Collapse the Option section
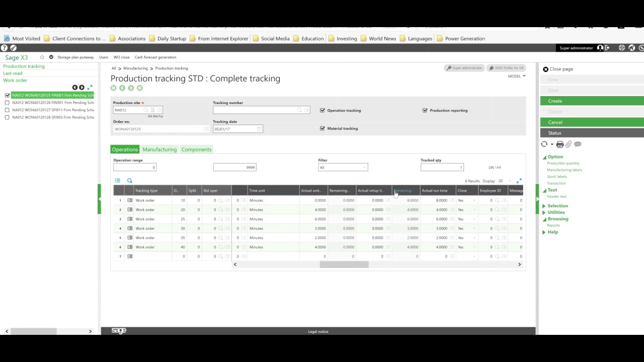The image size is (644, 362). [x=544, y=157]
